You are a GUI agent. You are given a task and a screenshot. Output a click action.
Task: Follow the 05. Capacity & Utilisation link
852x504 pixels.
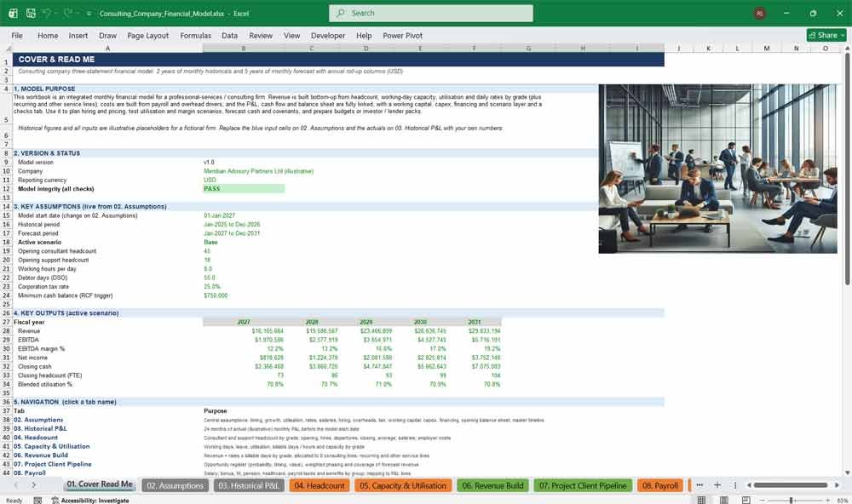52,446
